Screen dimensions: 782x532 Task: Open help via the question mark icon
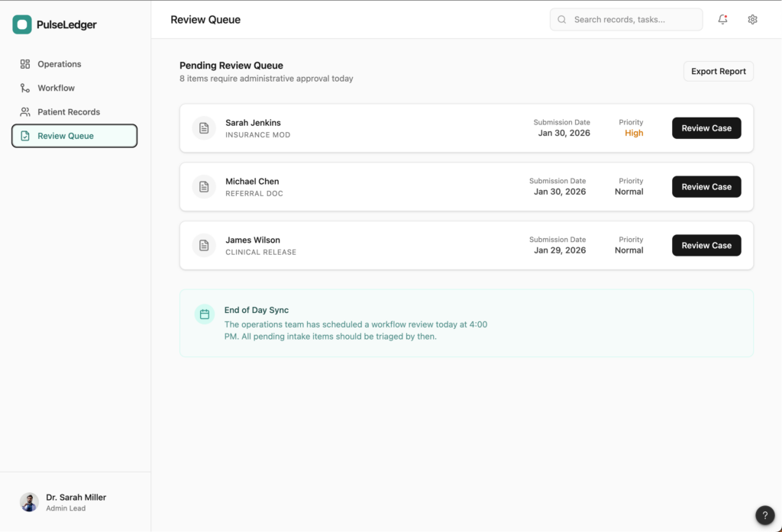(765, 515)
